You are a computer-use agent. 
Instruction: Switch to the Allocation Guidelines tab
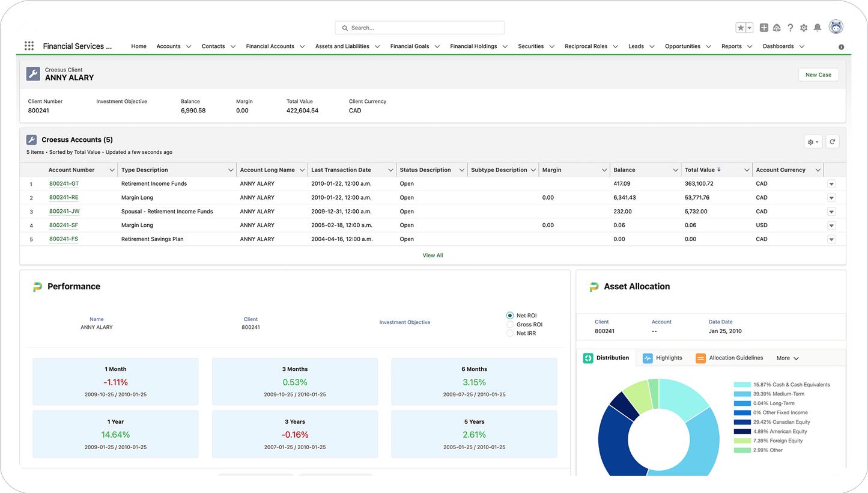(x=730, y=358)
